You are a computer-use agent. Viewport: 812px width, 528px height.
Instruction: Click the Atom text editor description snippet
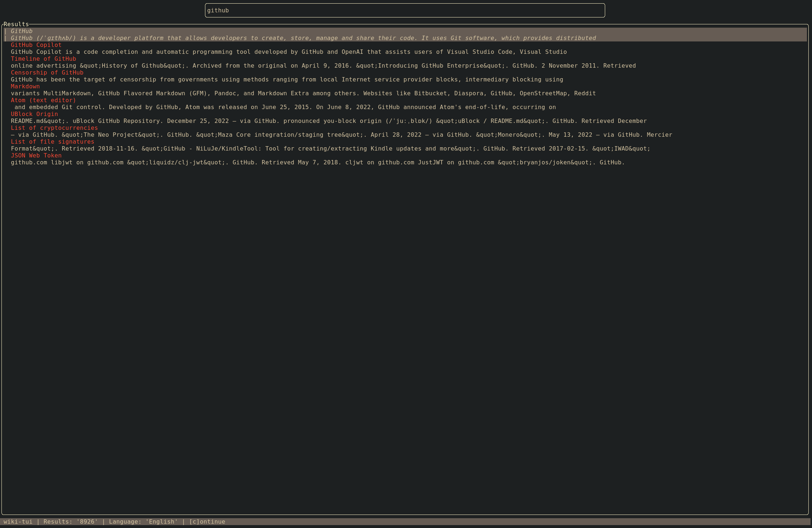tap(285, 107)
